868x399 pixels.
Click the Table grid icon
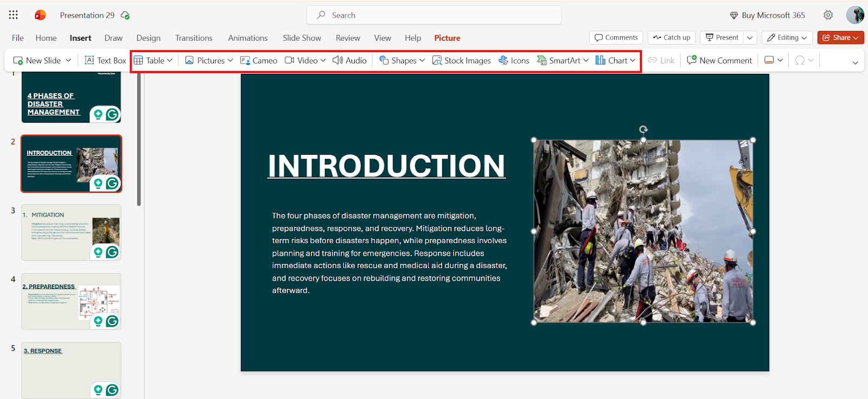[x=138, y=60]
